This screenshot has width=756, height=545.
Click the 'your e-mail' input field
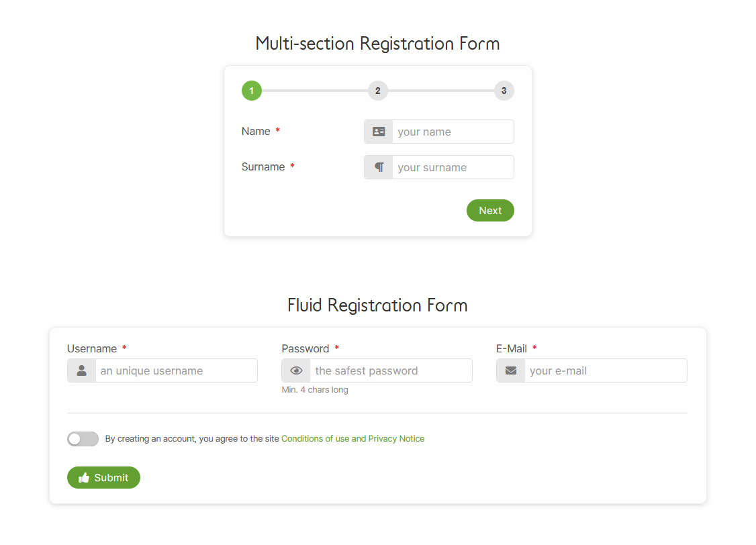coord(606,370)
